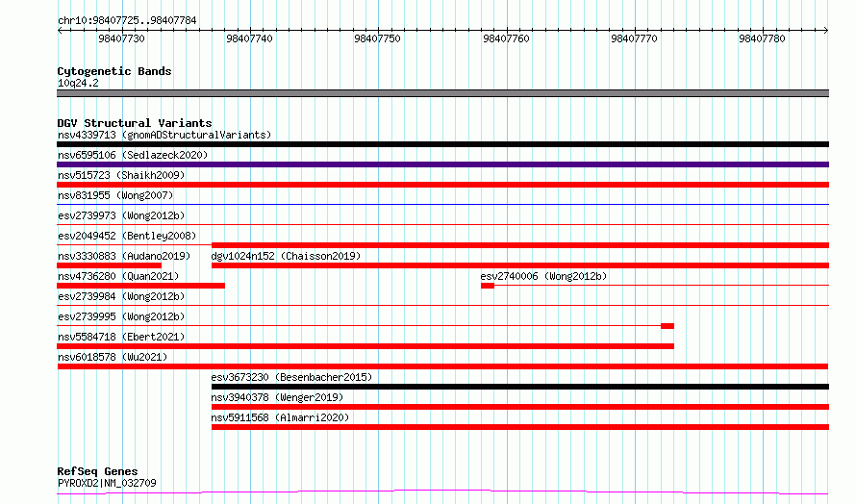Open esv2739973 (Wong2012b) variant label
The width and height of the screenshot is (856, 504).
[x=121, y=215]
